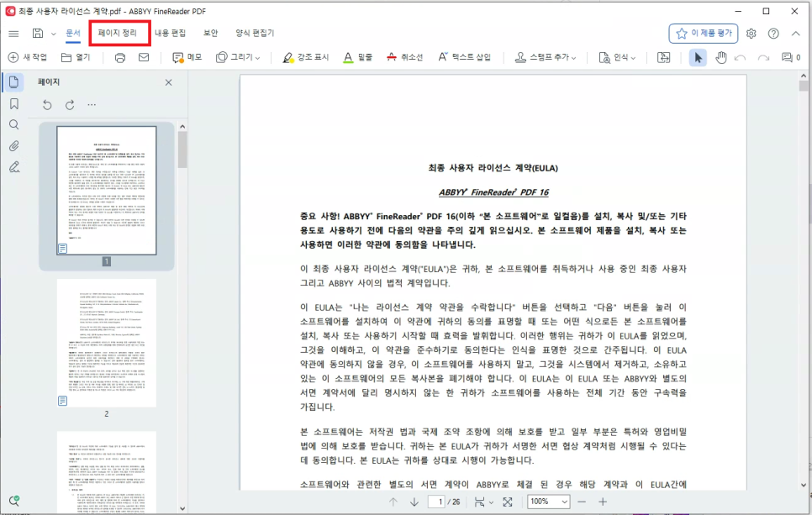Select the 메모 note tool
The width and height of the screenshot is (812, 515).
[187, 57]
